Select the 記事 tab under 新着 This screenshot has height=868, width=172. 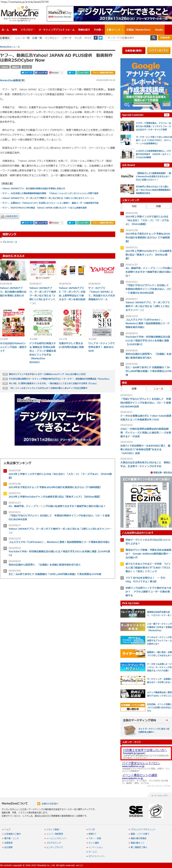[x=134, y=388]
